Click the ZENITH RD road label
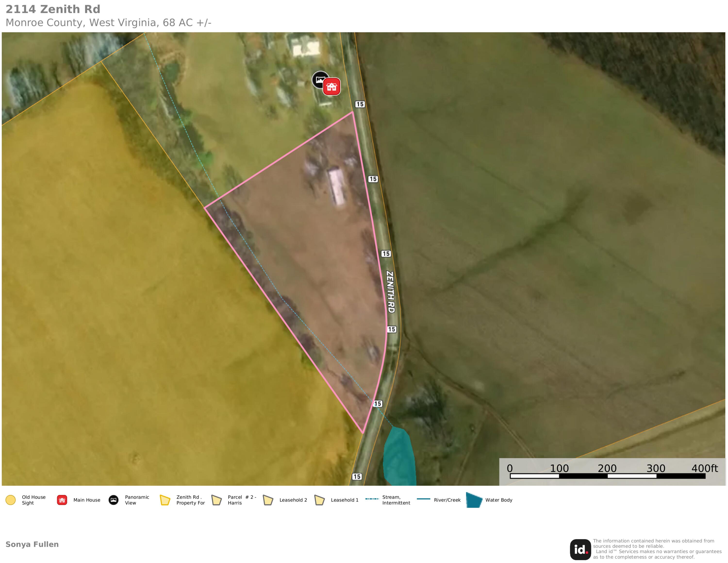This screenshot has width=728, height=563. click(390, 292)
